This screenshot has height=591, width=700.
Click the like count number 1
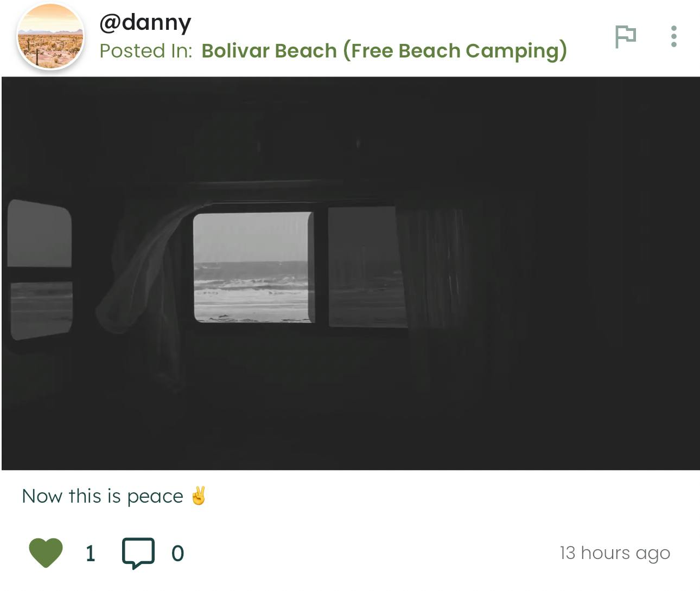[91, 554]
